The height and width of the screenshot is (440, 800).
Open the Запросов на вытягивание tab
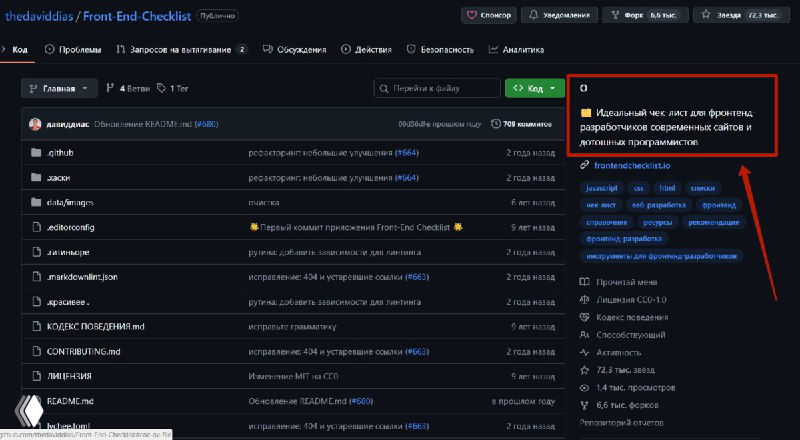click(x=182, y=50)
